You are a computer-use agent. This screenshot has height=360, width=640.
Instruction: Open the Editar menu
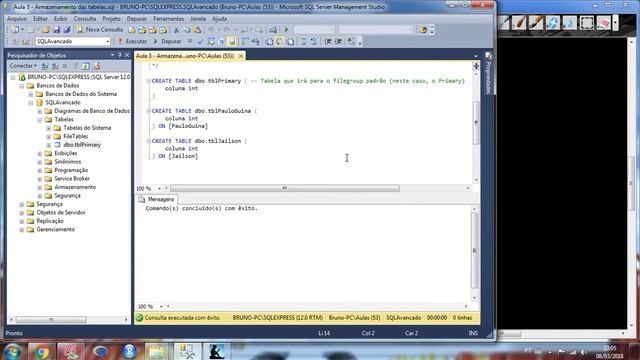pos(40,19)
